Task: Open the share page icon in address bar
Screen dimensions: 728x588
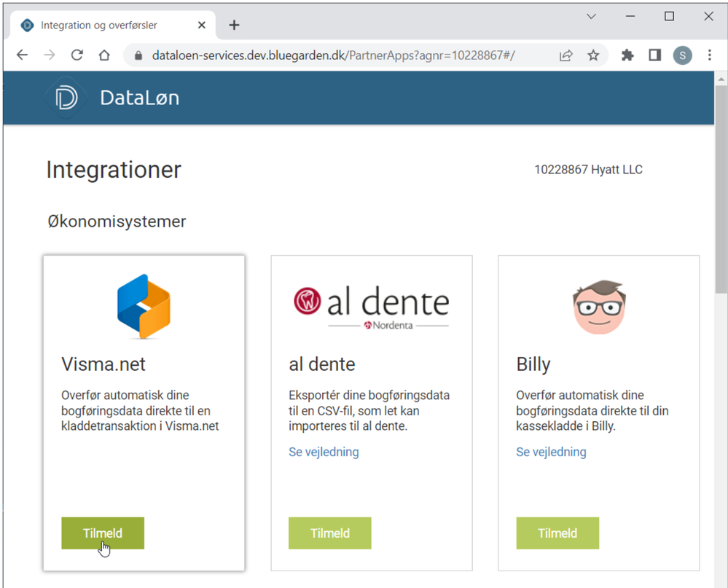Action: [x=566, y=55]
